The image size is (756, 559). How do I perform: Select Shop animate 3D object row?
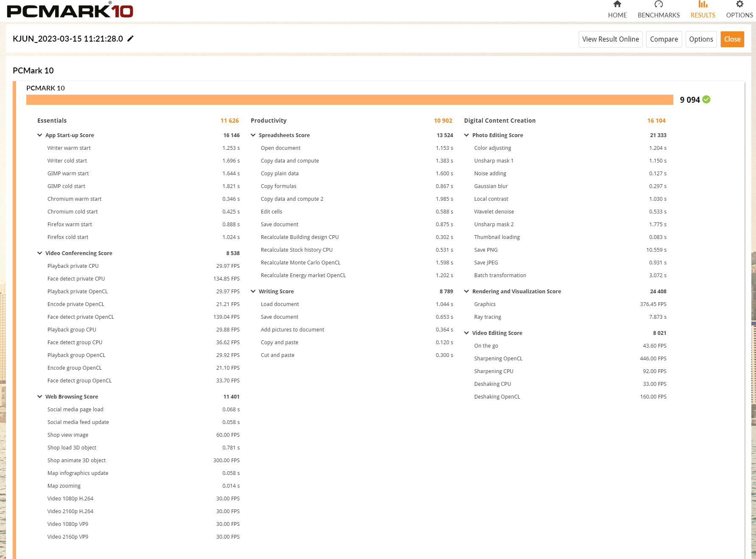[x=143, y=460]
